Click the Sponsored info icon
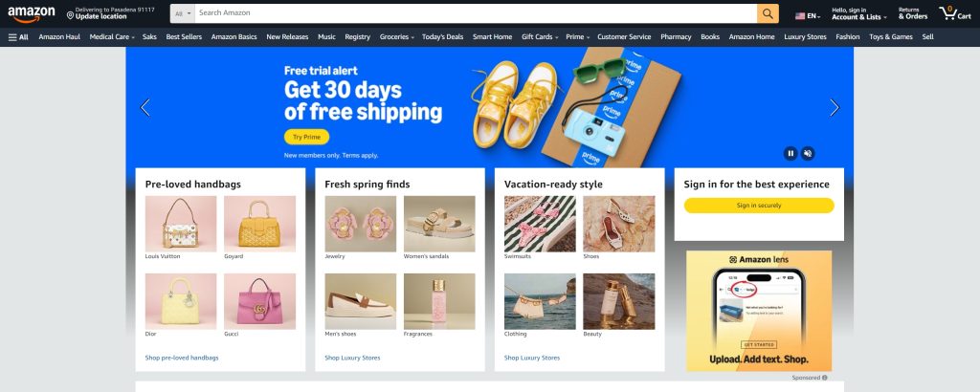The height and width of the screenshot is (392, 980). (x=825, y=378)
